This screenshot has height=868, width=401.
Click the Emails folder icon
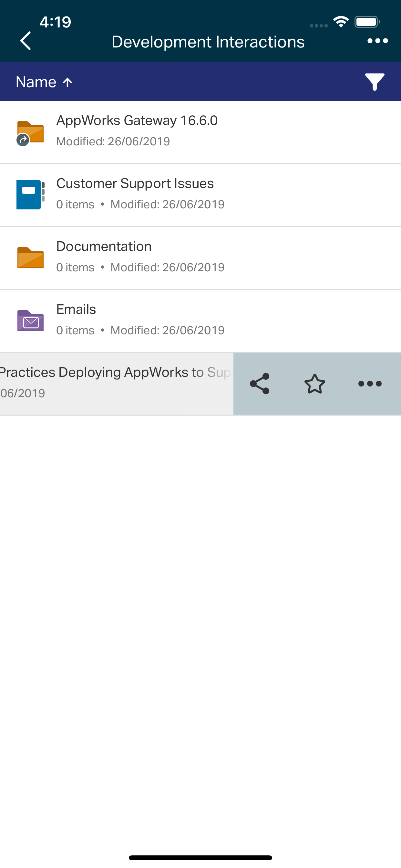click(x=30, y=320)
